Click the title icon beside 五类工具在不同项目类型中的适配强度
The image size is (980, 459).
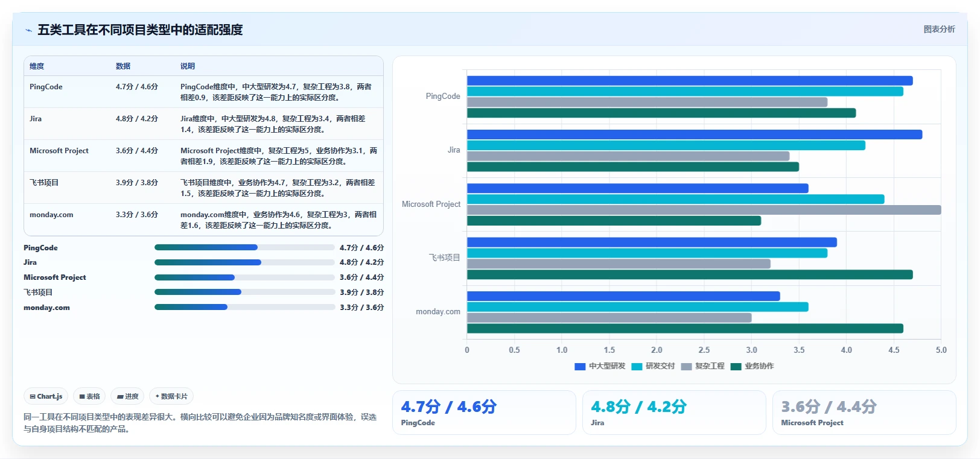[x=28, y=30]
